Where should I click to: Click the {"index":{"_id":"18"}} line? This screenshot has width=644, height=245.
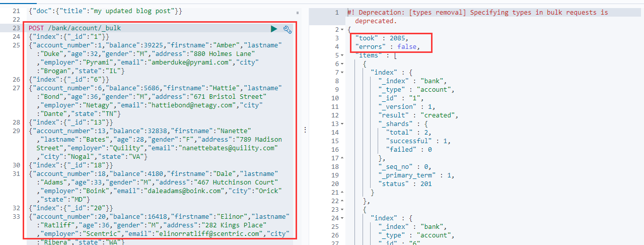71,165
